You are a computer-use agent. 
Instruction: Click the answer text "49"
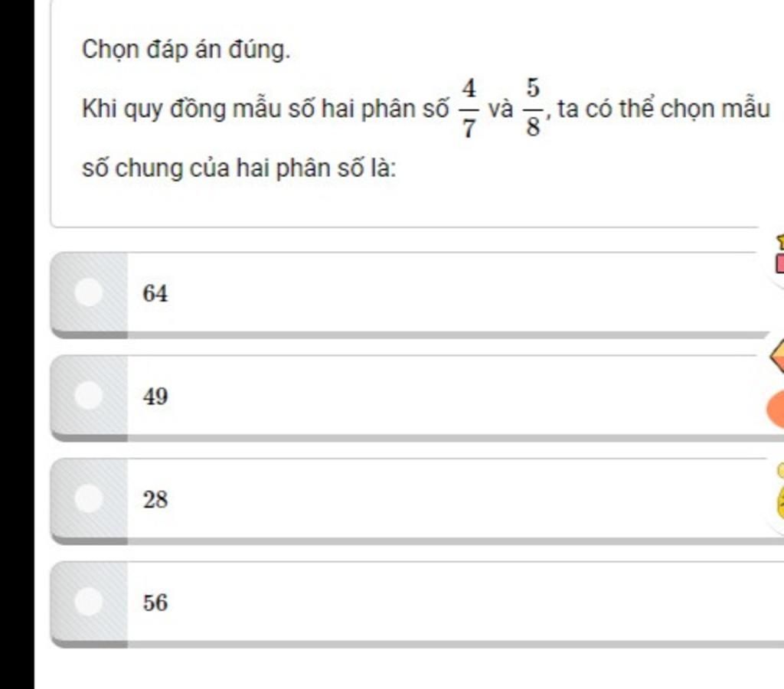click(155, 397)
